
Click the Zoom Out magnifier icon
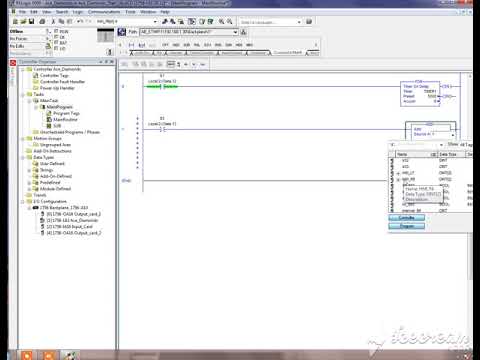230,21
